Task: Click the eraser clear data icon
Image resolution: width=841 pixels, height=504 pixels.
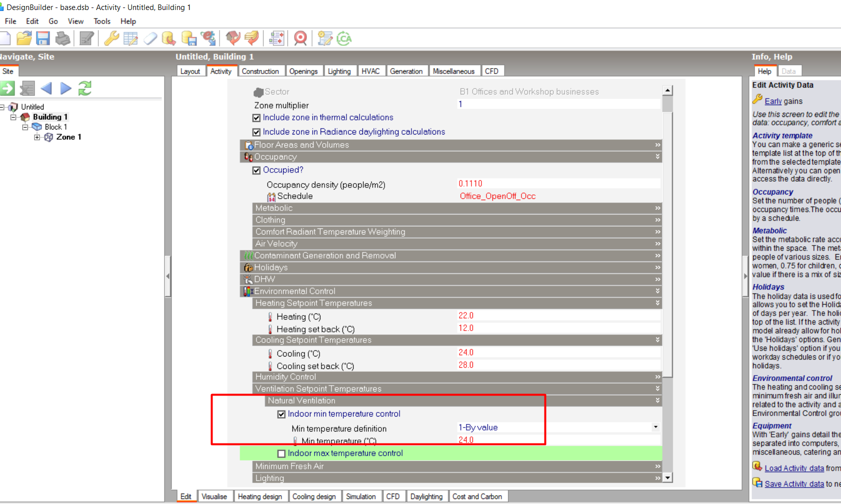Action: pyautogui.click(x=150, y=38)
